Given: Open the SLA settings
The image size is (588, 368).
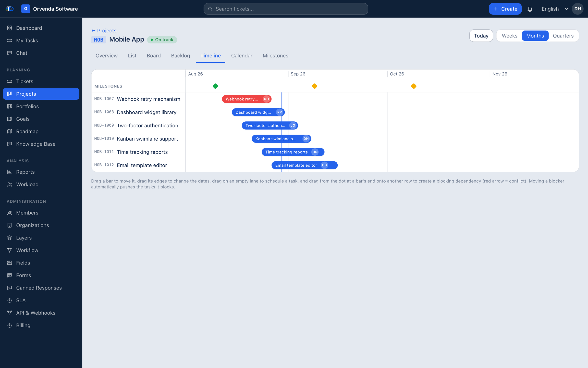Looking at the screenshot, I should [x=41, y=300].
